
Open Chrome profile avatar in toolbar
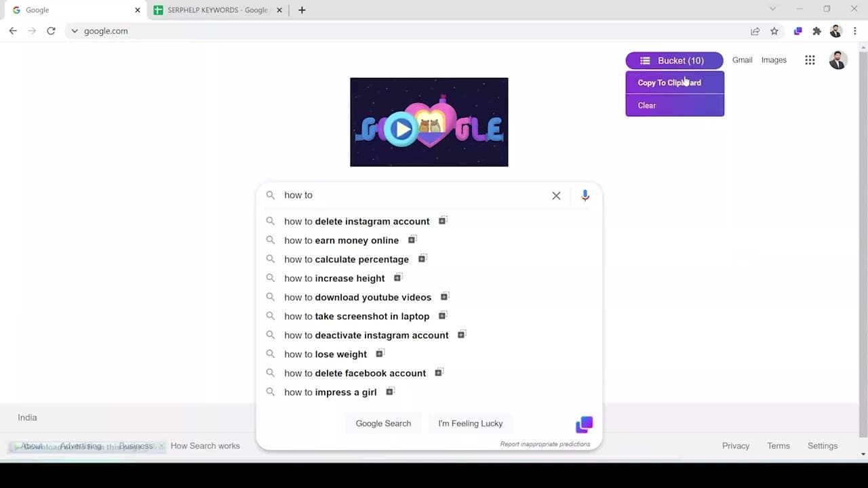pos(836,31)
